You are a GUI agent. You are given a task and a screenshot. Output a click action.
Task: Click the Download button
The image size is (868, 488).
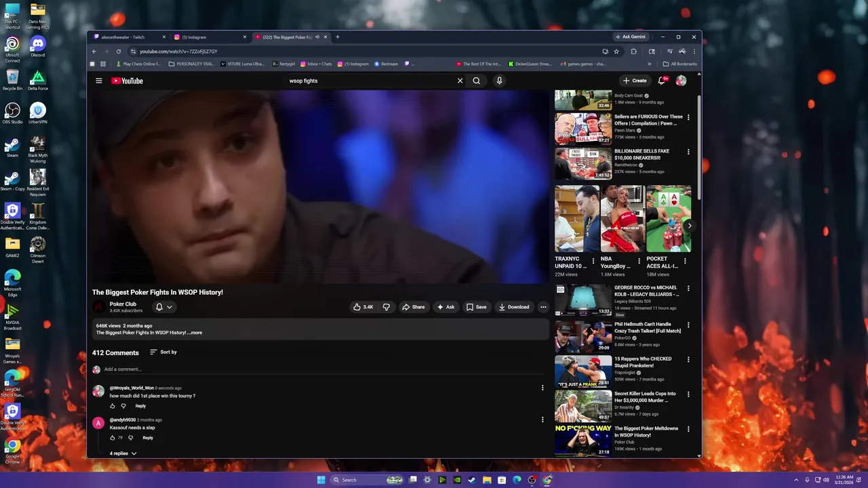click(x=514, y=307)
